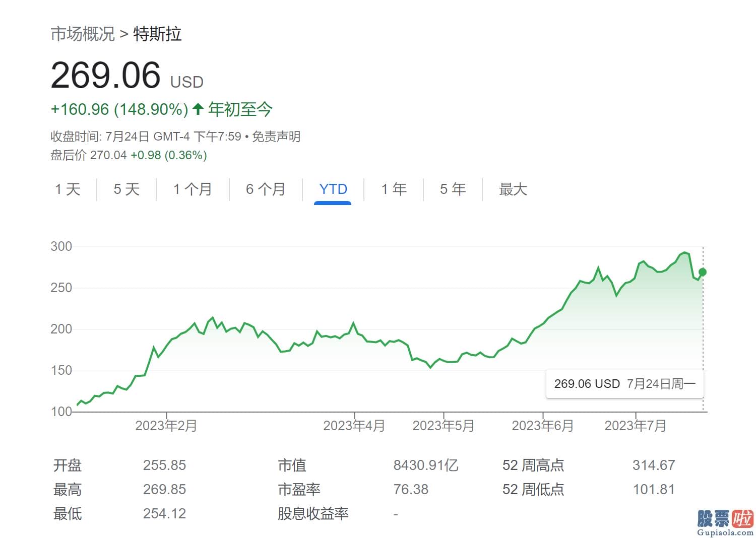756x538 pixels.
Task: Click the 300 y-axis label
Action: [x=61, y=246]
